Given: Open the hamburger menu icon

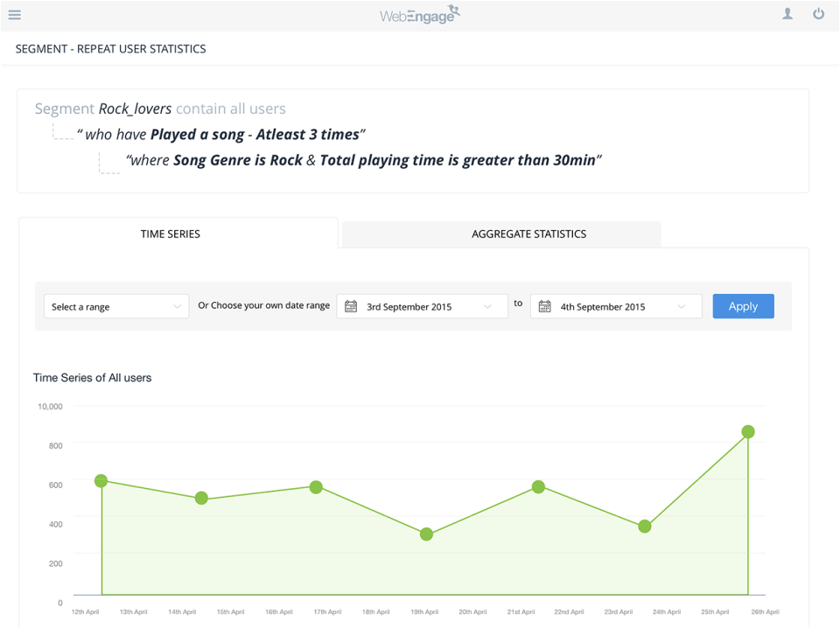Looking at the screenshot, I should click(x=15, y=15).
